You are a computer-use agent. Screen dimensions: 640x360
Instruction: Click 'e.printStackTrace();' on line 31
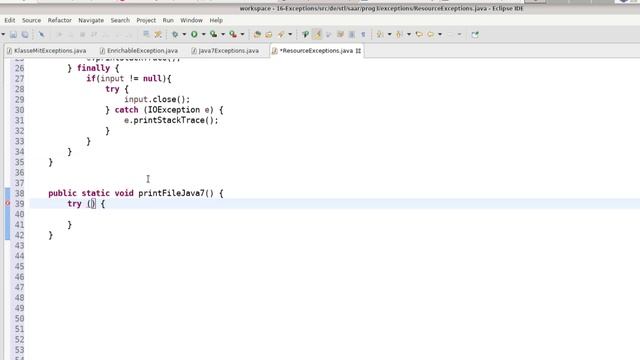point(171,120)
